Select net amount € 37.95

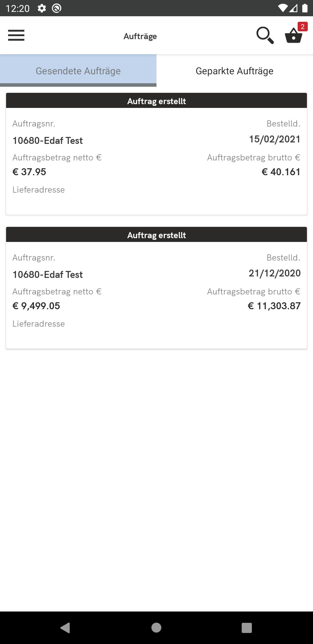click(x=29, y=172)
